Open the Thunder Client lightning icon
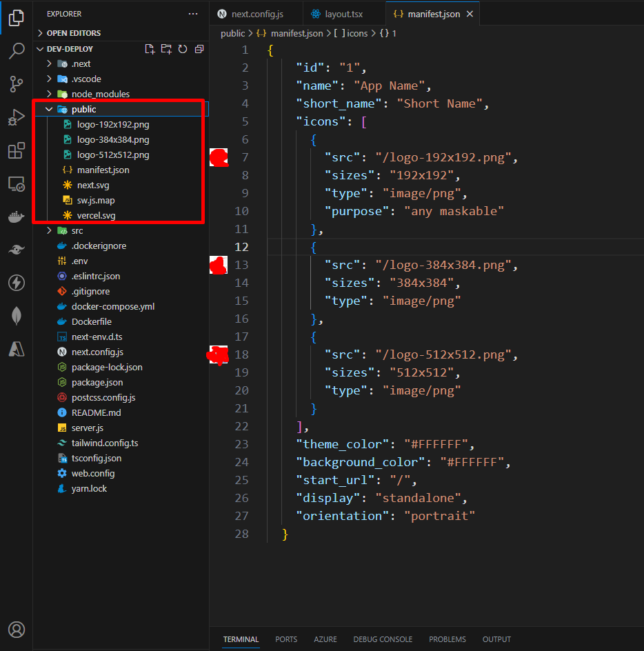Viewport: 644px width, 651px height. tap(16, 283)
